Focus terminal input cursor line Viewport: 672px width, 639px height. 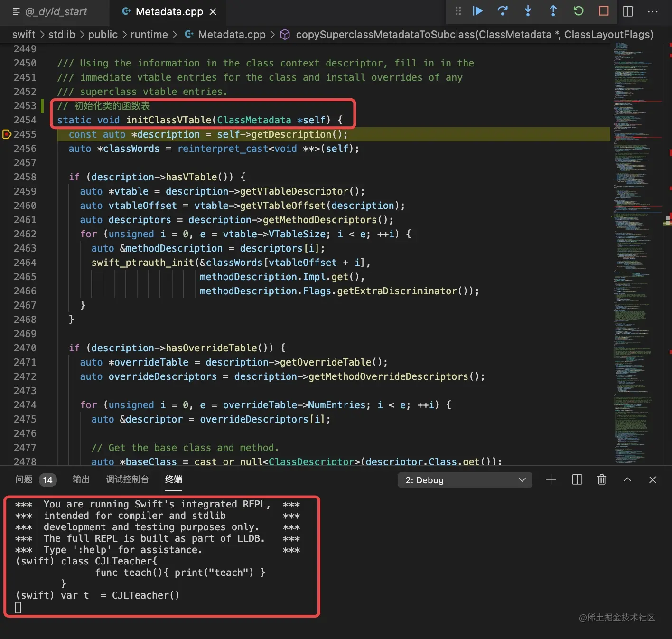pos(18,608)
